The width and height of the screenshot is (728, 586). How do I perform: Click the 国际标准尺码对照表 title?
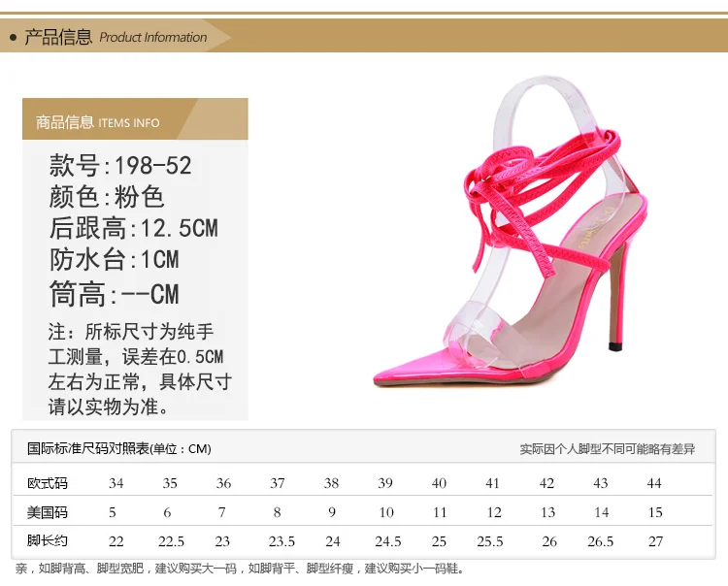click(118, 448)
